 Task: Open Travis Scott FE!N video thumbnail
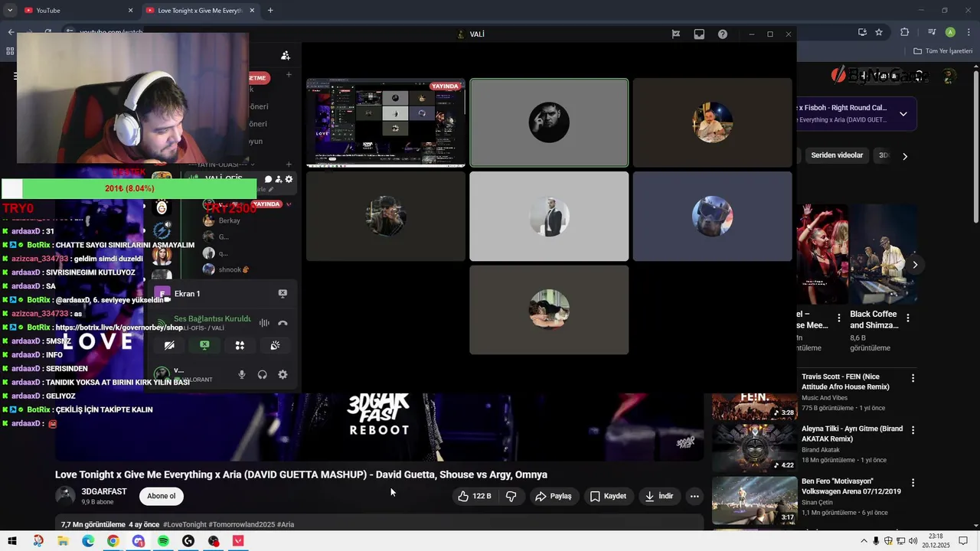[x=754, y=406]
